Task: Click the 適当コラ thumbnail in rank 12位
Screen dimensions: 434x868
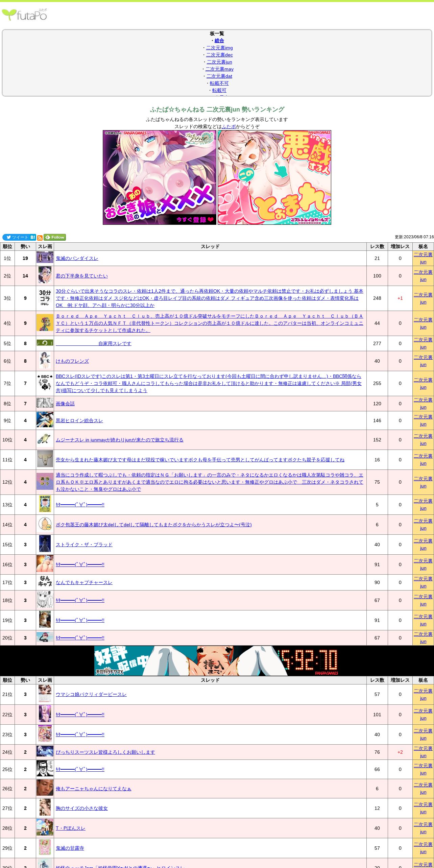Action: pos(45,481)
